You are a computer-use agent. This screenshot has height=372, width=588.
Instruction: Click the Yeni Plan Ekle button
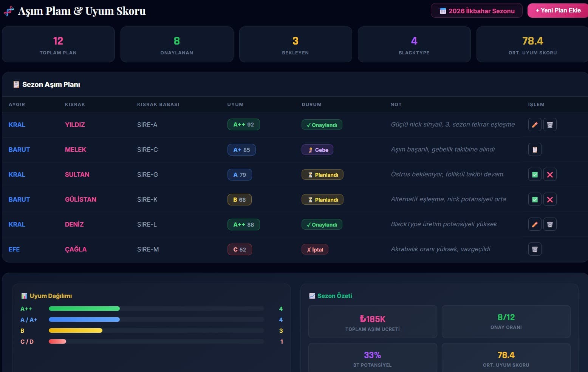pyautogui.click(x=558, y=11)
